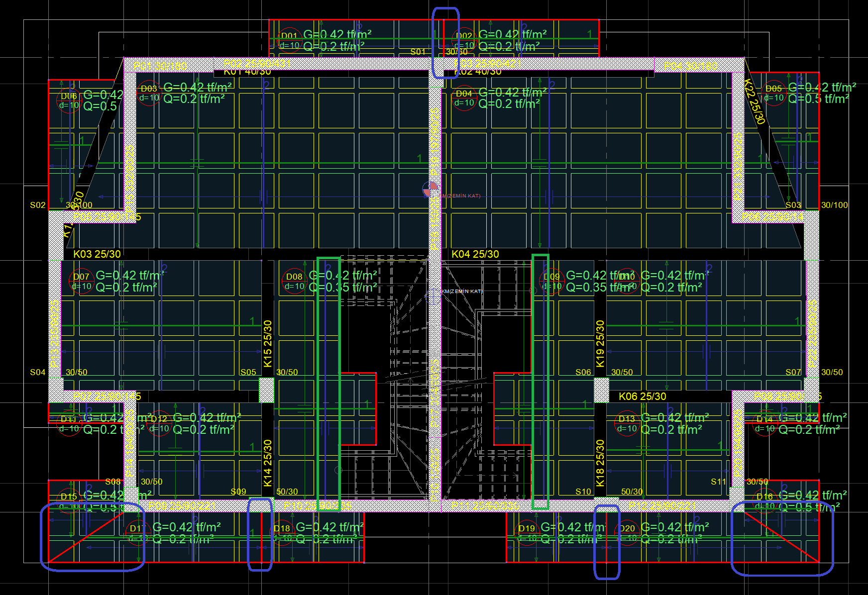
Task: Select the D04 slab marker circle
Action: [x=464, y=98]
